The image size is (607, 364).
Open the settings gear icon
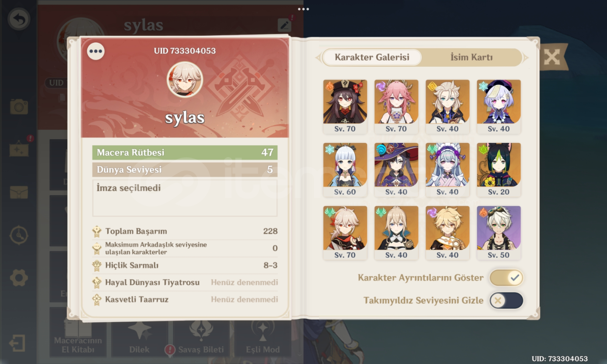[19, 278]
